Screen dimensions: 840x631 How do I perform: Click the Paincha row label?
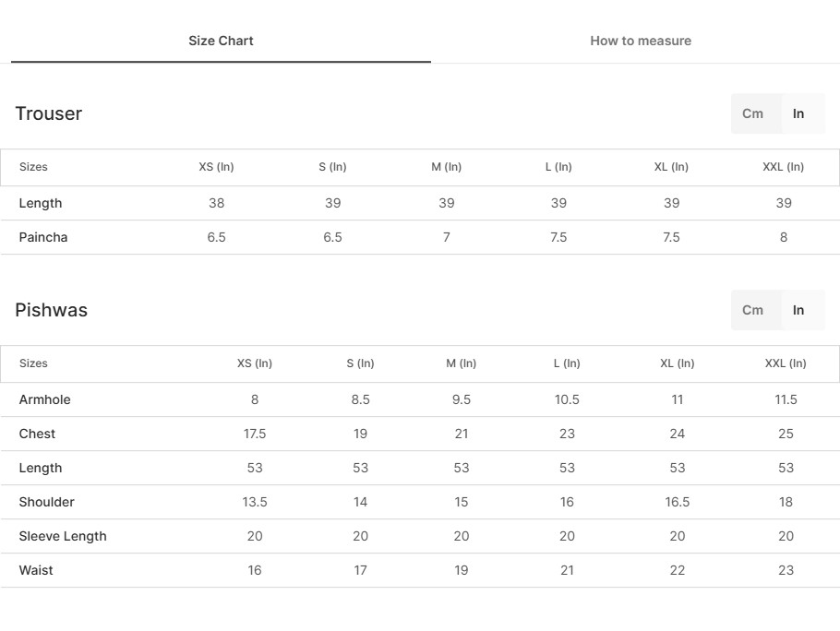click(x=43, y=237)
